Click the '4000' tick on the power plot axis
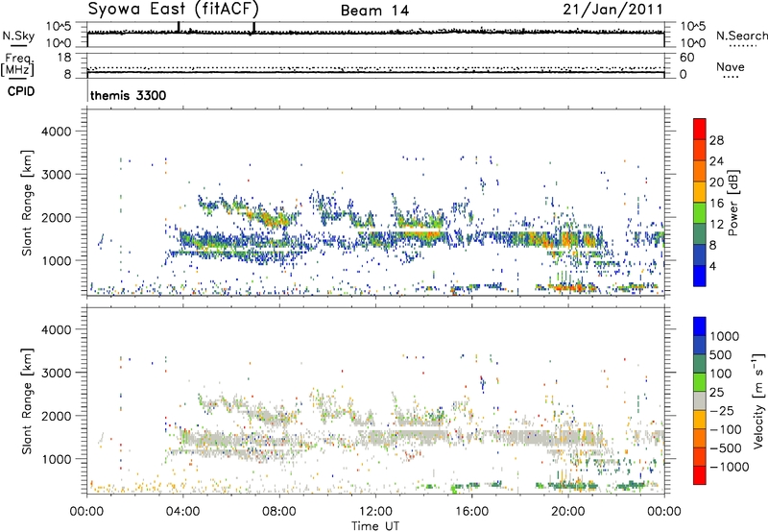 [x=56, y=132]
